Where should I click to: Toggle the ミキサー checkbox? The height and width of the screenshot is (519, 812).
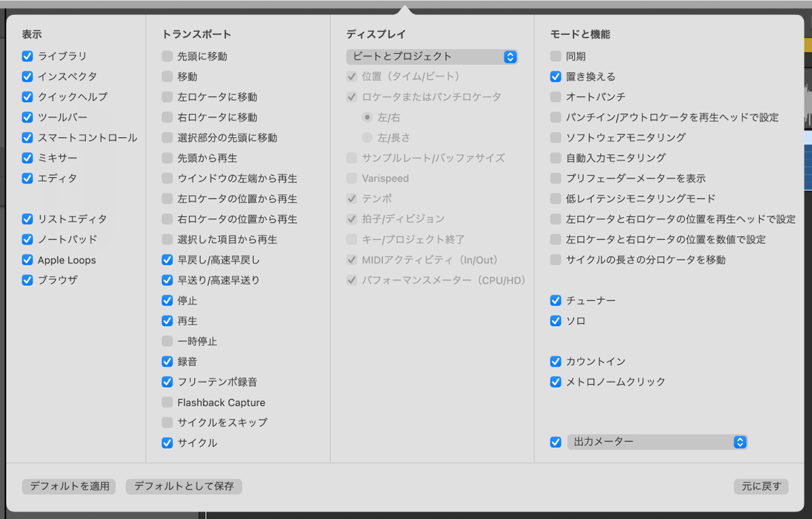click(27, 158)
